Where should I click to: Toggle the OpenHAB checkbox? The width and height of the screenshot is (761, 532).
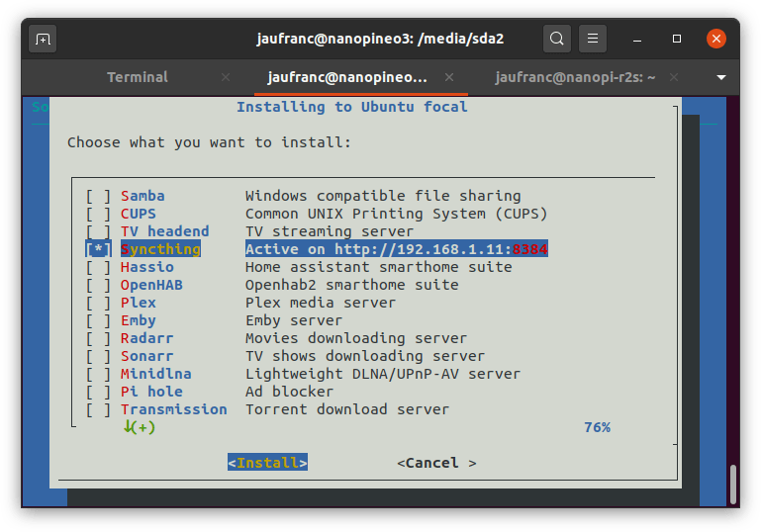pos(99,285)
